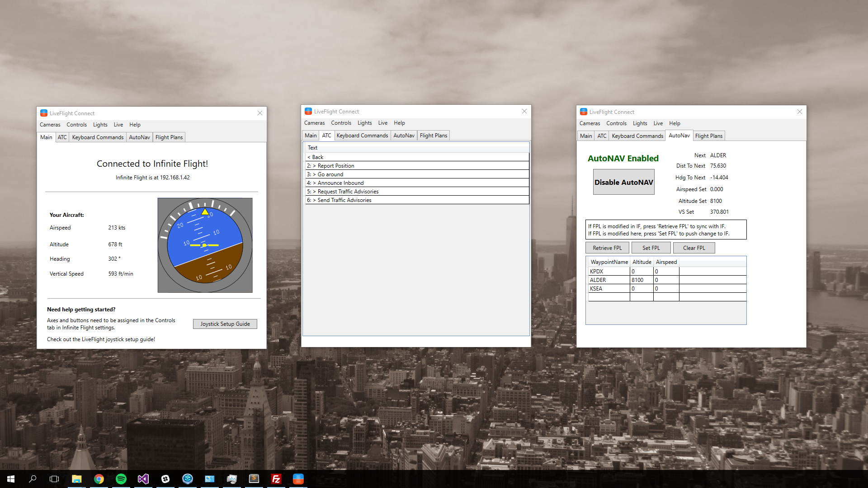Select Request Traffic Advisories ATC entry
868x488 pixels.
tap(348, 192)
